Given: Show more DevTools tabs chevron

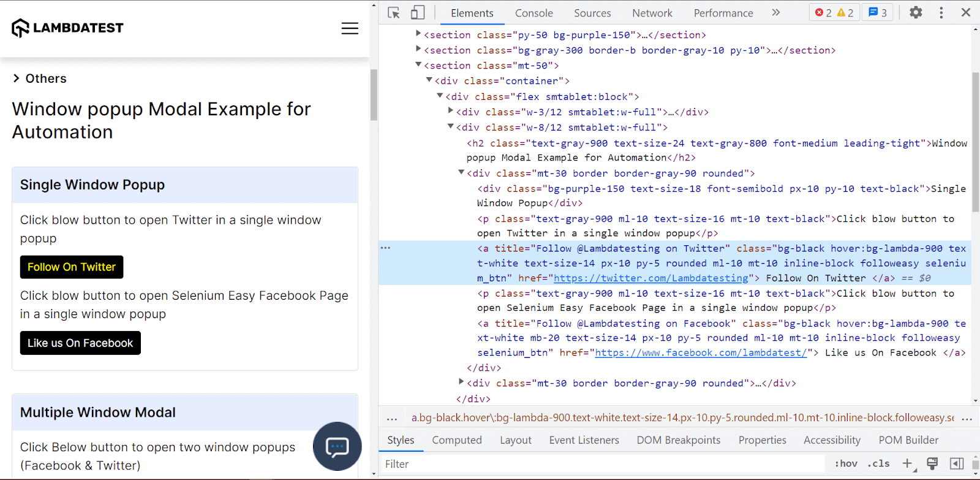Looking at the screenshot, I should click(776, 13).
